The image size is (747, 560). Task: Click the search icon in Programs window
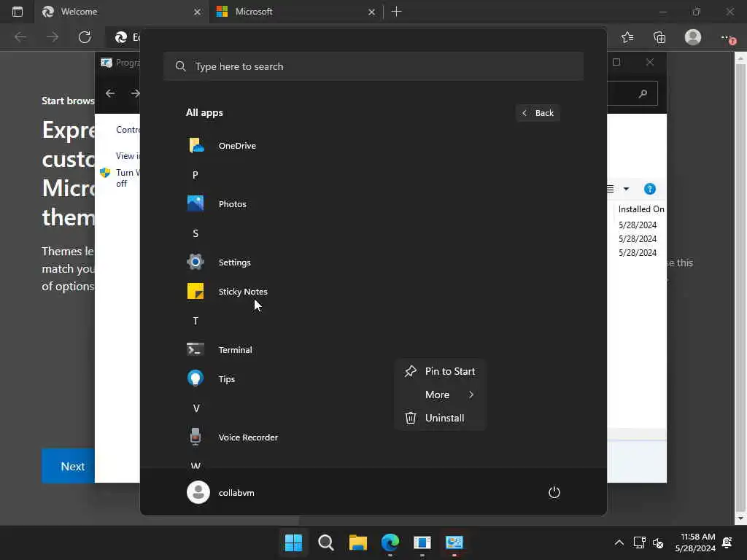pos(643,93)
